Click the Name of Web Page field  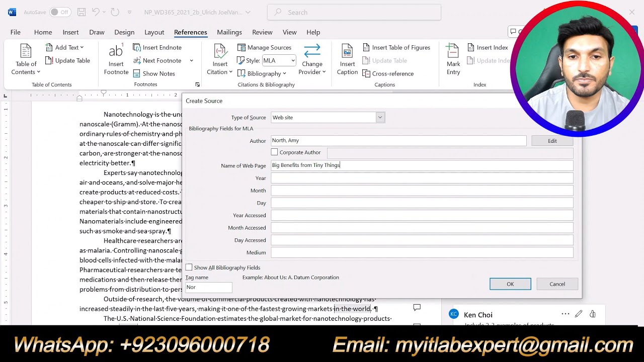point(422,165)
